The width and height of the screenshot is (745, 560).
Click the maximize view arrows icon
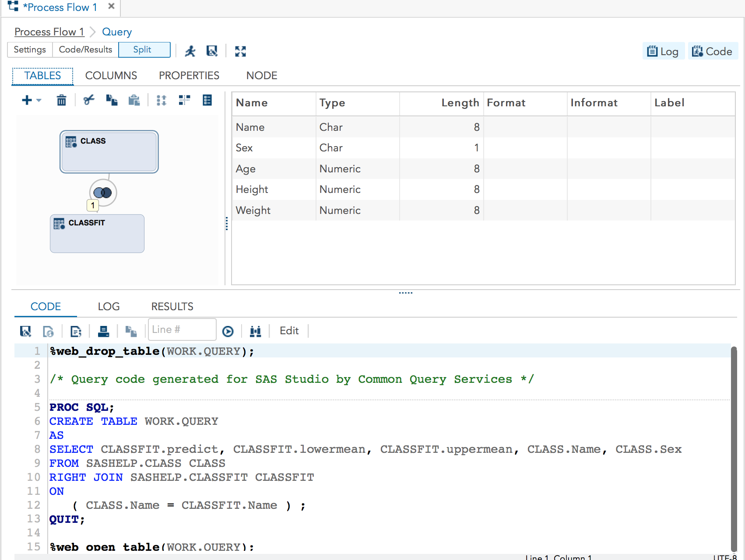[x=240, y=51]
